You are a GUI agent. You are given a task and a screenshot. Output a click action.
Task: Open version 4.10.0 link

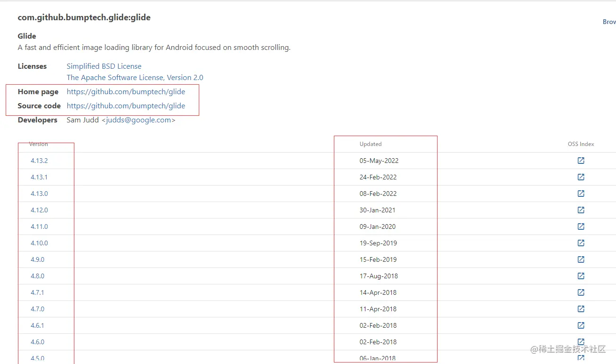pos(39,243)
